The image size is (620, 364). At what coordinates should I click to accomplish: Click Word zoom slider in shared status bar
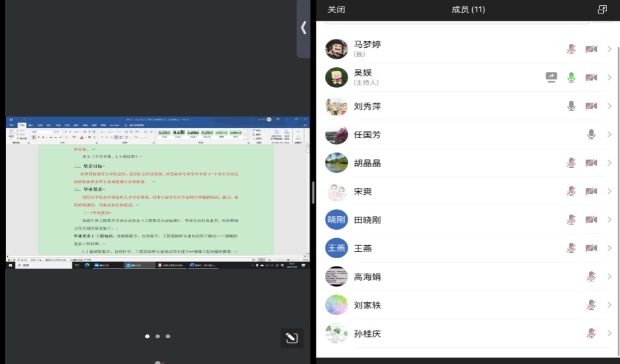(288, 259)
